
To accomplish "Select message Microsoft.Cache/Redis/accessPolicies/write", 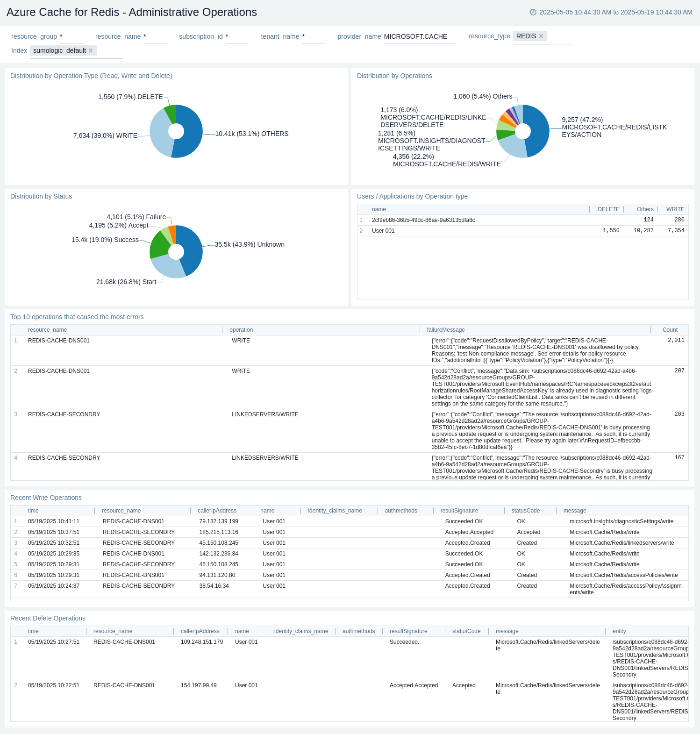I will click(624, 575).
